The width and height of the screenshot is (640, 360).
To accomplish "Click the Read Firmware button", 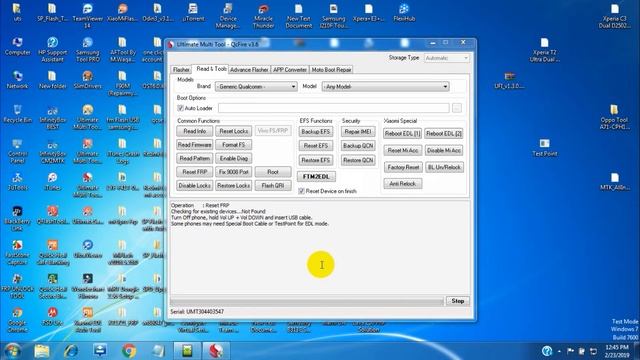I will 195,145.
